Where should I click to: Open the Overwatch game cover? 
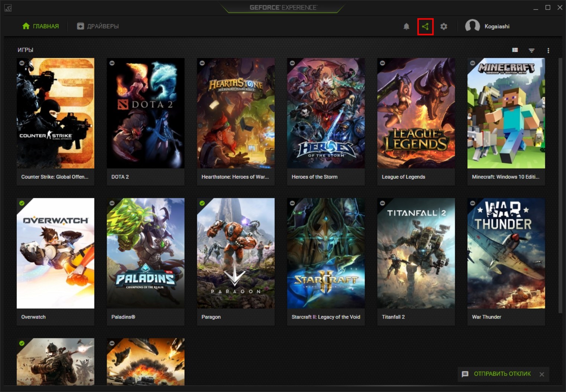55,253
